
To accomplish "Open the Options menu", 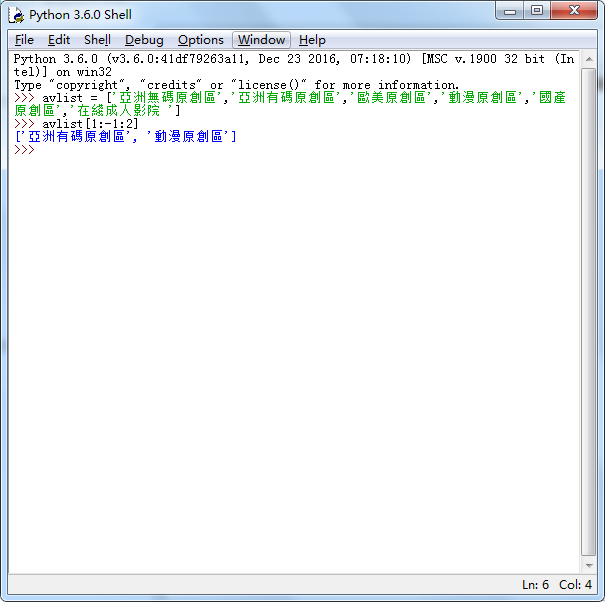I will (201, 40).
